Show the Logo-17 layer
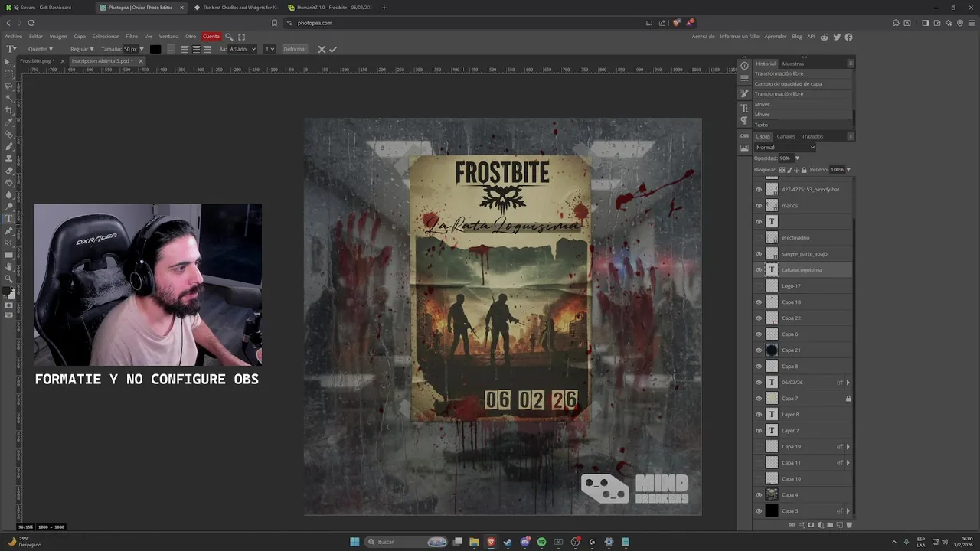The image size is (980, 551). pos(759,286)
